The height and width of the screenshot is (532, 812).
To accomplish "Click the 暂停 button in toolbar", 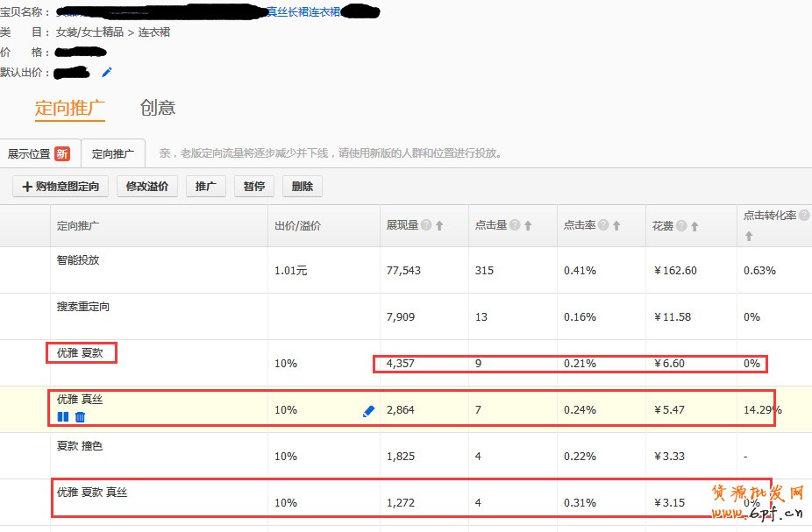I will click(254, 187).
